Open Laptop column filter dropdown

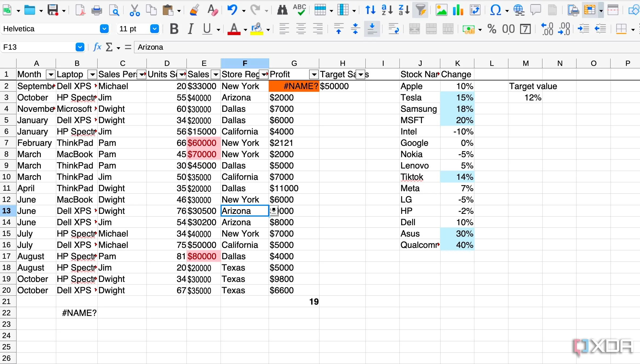click(x=92, y=74)
